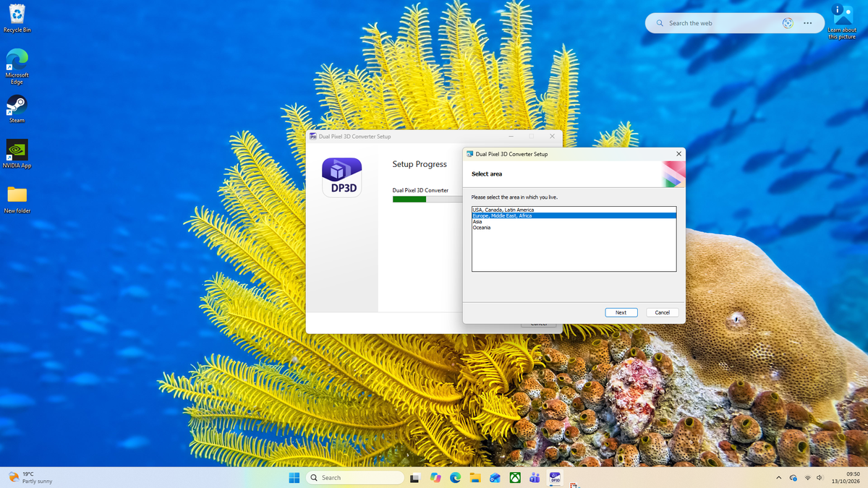Image resolution: width=868 pixels, height=488 pixels.
Task: Click the DP3D installer icon in taskbar
Action: click(x=555, y=478)
